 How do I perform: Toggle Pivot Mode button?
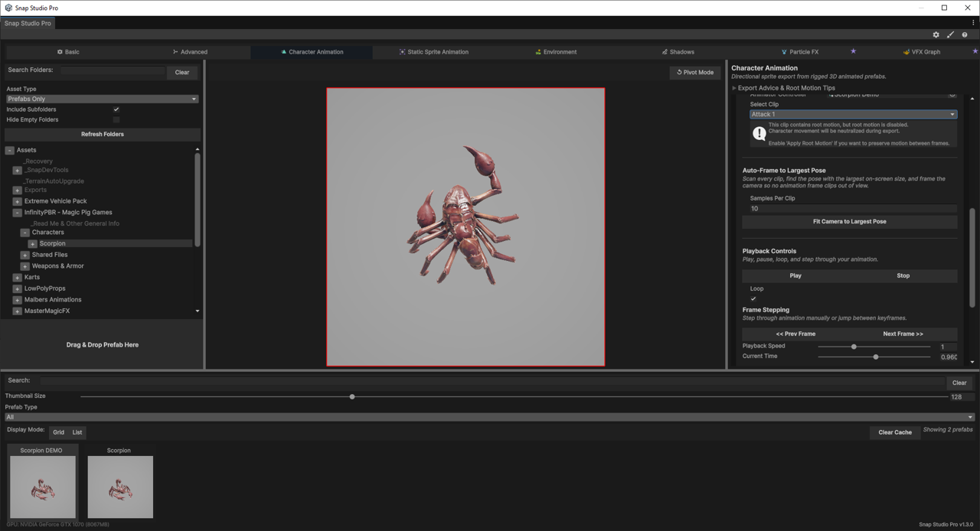(x=694, y=73)
